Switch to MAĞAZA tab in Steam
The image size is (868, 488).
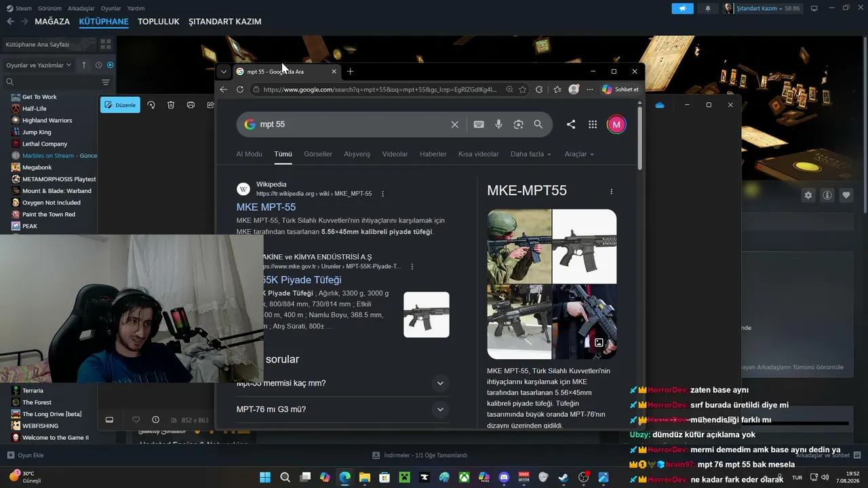(x=52, y=22)
